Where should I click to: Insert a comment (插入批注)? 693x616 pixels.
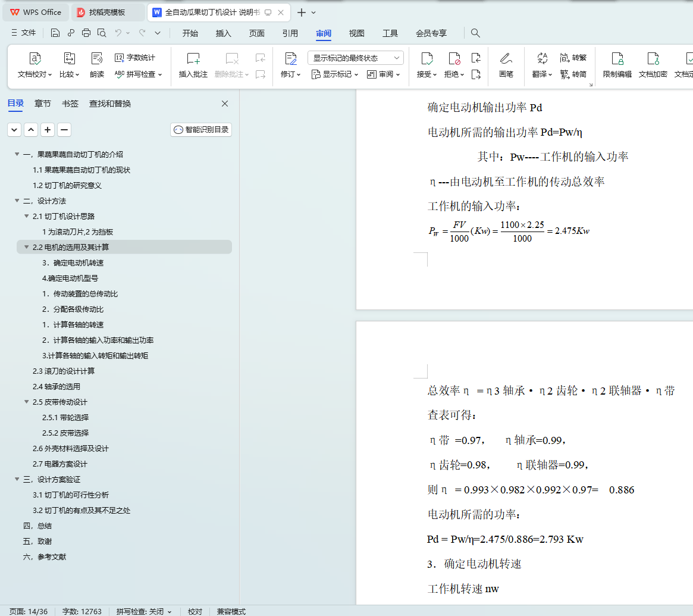193,64
